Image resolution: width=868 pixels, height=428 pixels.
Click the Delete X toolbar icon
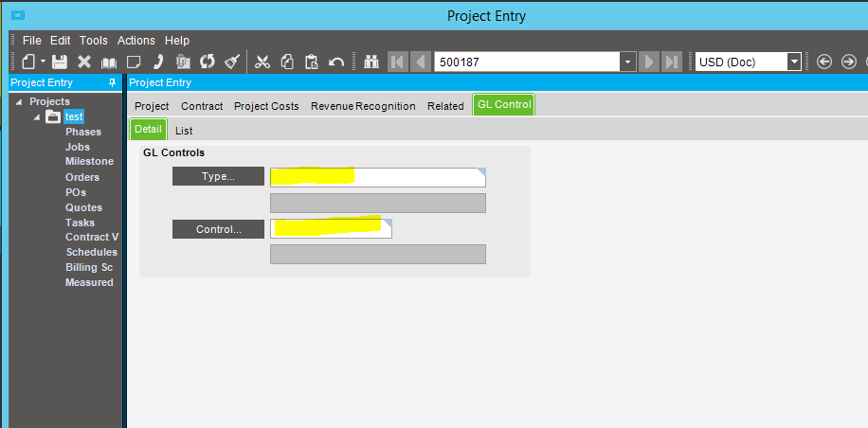click(84, 62)
